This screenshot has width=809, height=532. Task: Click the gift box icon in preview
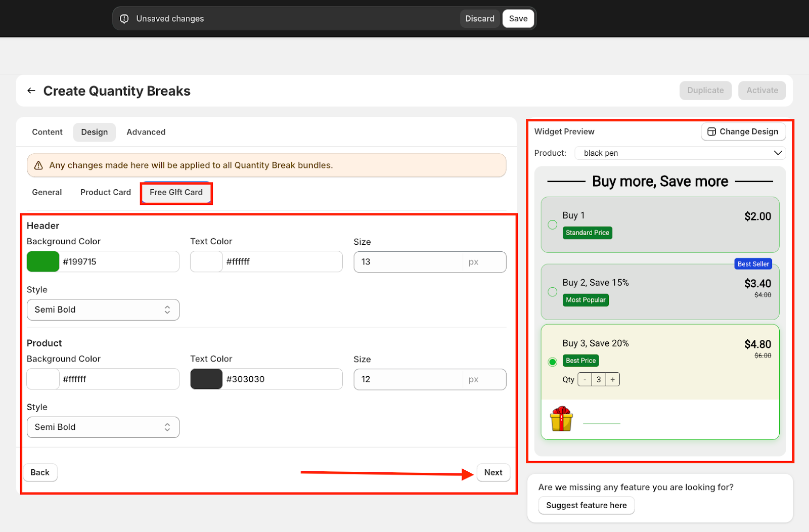point(561,419)
